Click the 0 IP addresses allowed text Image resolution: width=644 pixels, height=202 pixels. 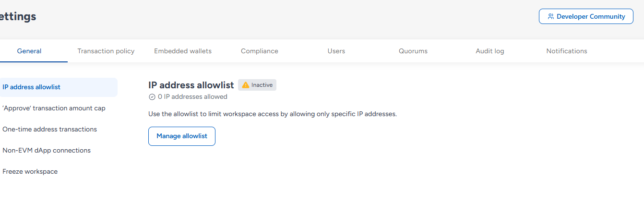pos(192,97)
